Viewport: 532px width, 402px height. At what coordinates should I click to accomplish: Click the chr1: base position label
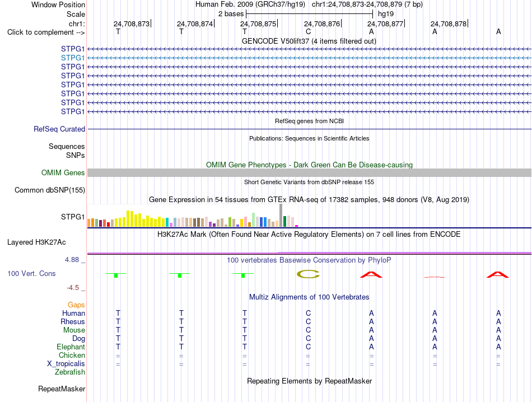tap(77, 24)
